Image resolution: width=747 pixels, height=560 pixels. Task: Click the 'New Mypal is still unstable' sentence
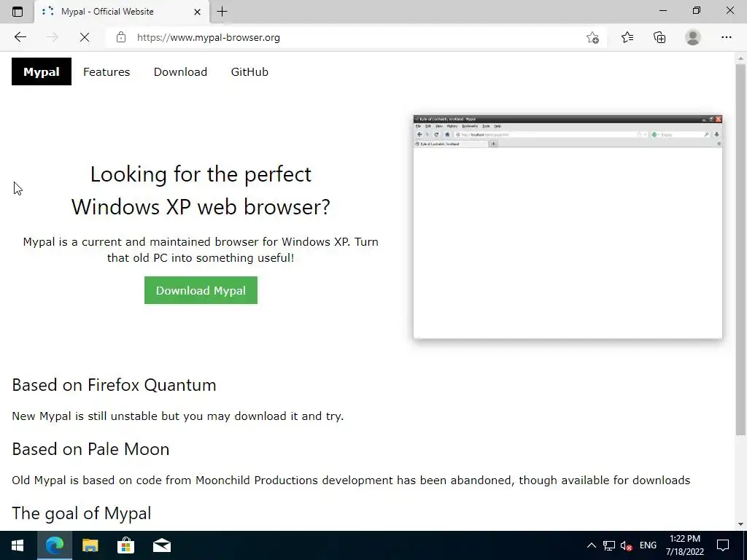[x=178, y=416]
